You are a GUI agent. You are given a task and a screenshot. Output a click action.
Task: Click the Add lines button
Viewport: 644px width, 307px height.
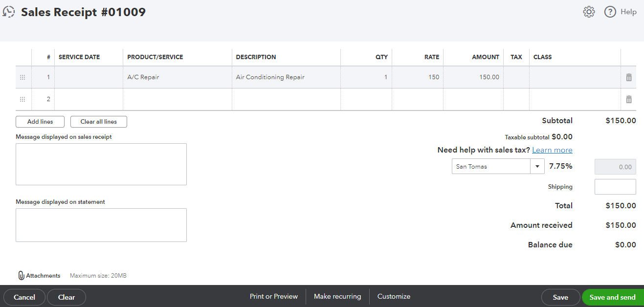point(40,121)
